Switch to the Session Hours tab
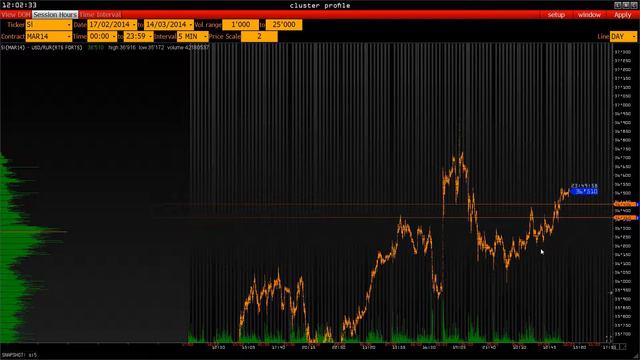The height and width of the screenshot is (360, 640). click(x=55, y=15)
